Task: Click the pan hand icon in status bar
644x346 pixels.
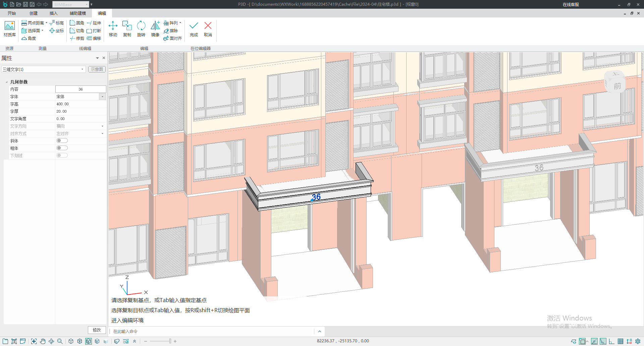Action: tap(43, 341)
